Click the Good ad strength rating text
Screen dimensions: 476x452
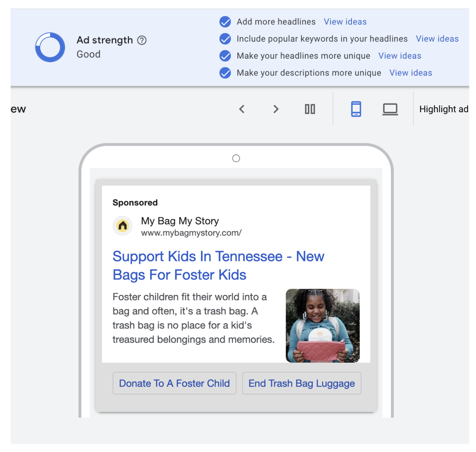coord(89,54)
